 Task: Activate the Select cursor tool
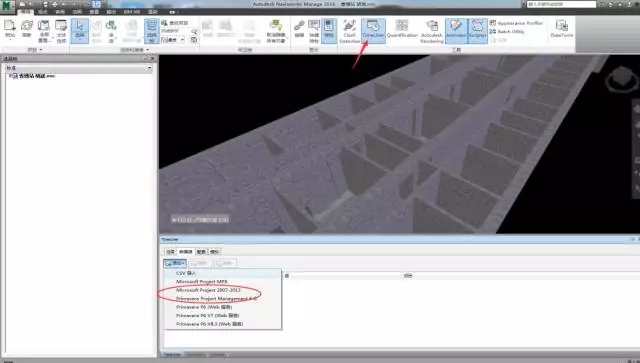click(x=80, y=31)
